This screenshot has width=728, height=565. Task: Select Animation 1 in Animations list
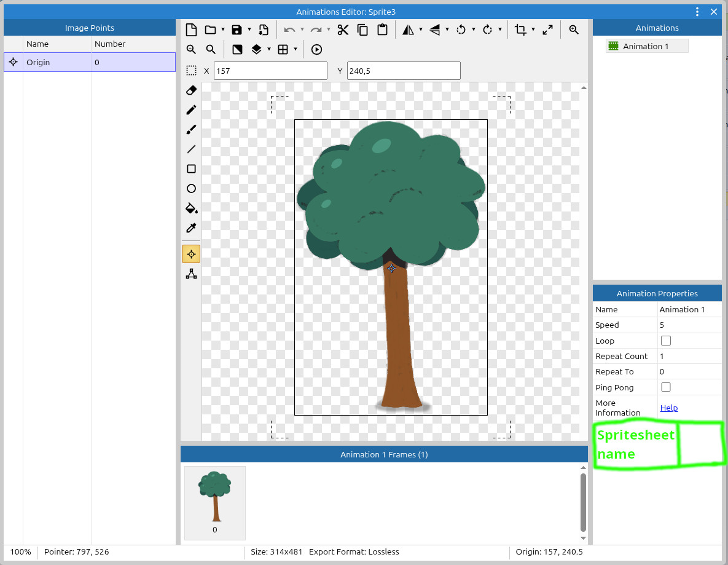coord(646,46)
